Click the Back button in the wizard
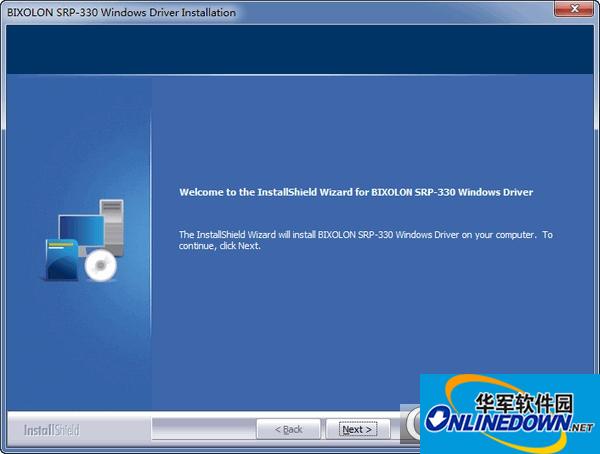Image resolution: width=600 pixels, height=454 pixels. tap(289, 429)
